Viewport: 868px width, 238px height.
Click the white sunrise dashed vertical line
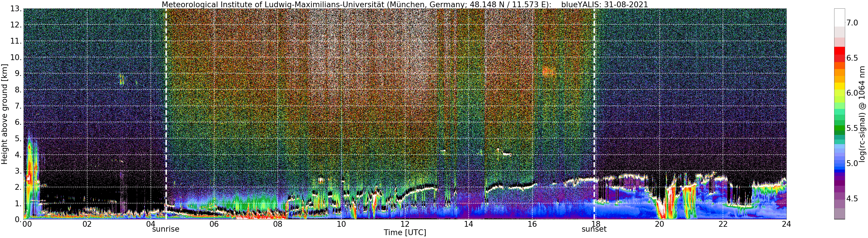[x=166, y=114]
